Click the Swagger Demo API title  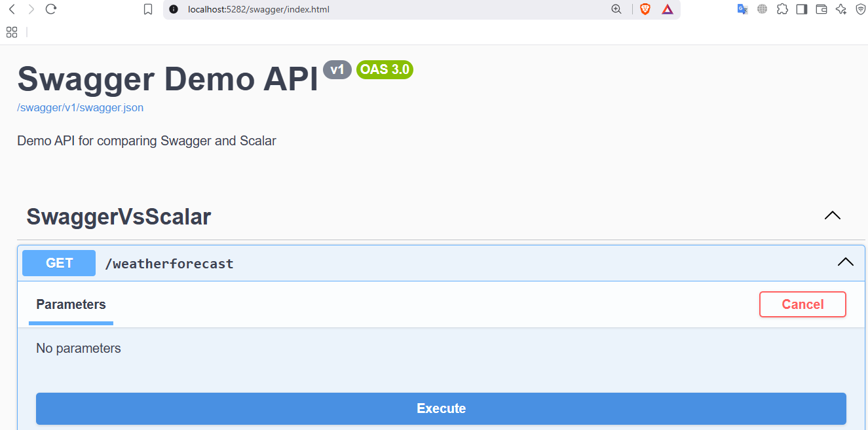click(x=168, y=79)
